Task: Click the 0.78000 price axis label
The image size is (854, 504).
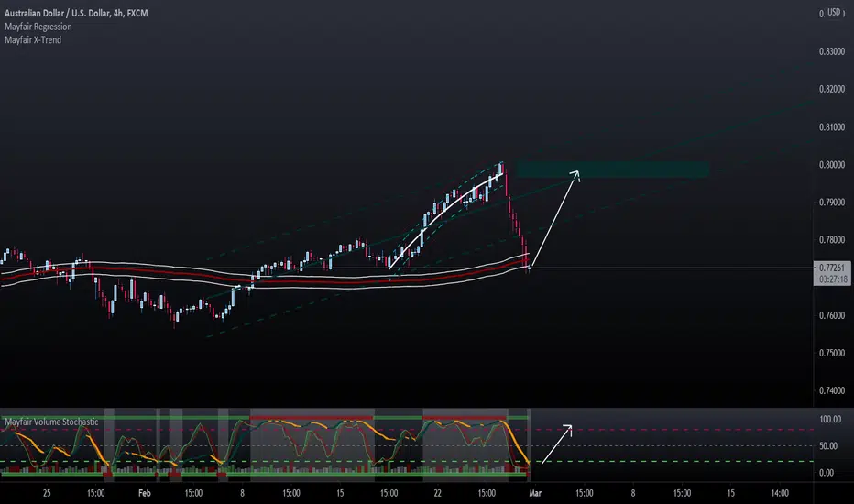Action: pyautogui.click(x=832, y=240)
